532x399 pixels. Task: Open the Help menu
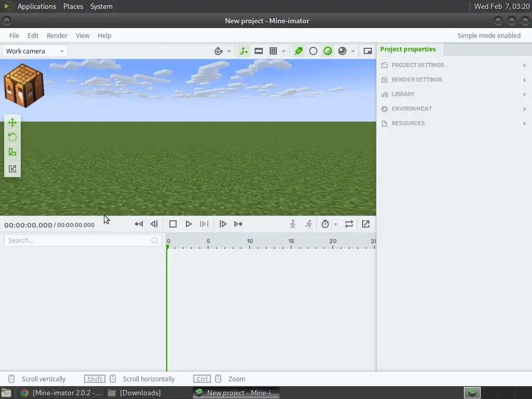tap(104, 36)
